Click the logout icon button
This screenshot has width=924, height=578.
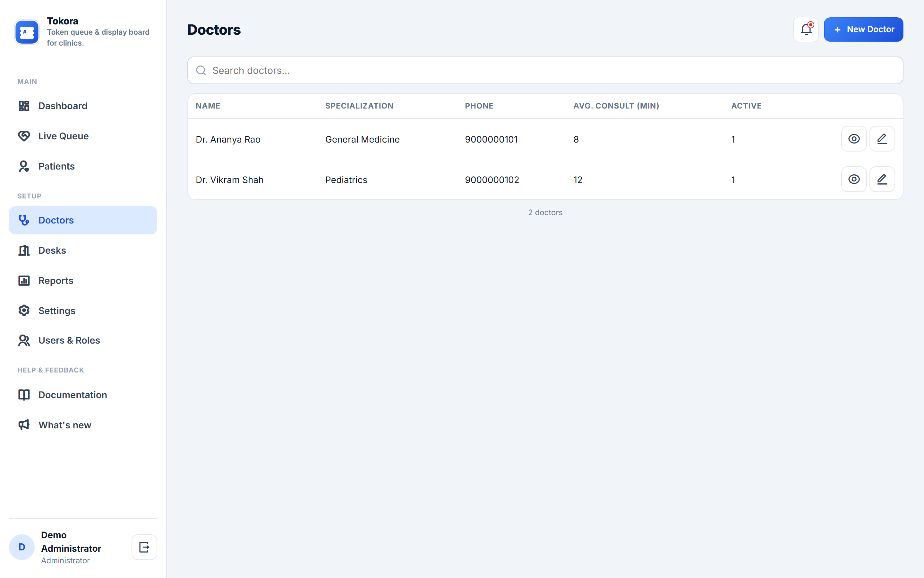point(144,547)
